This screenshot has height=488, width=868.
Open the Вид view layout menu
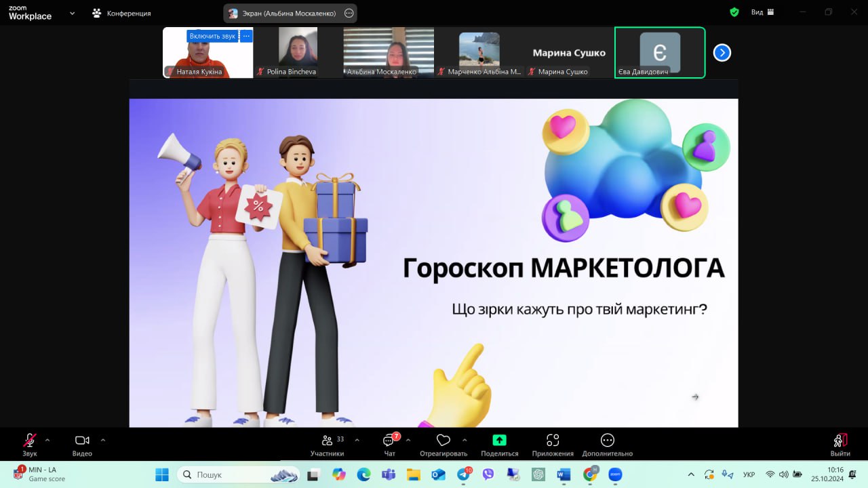(764, 12)
